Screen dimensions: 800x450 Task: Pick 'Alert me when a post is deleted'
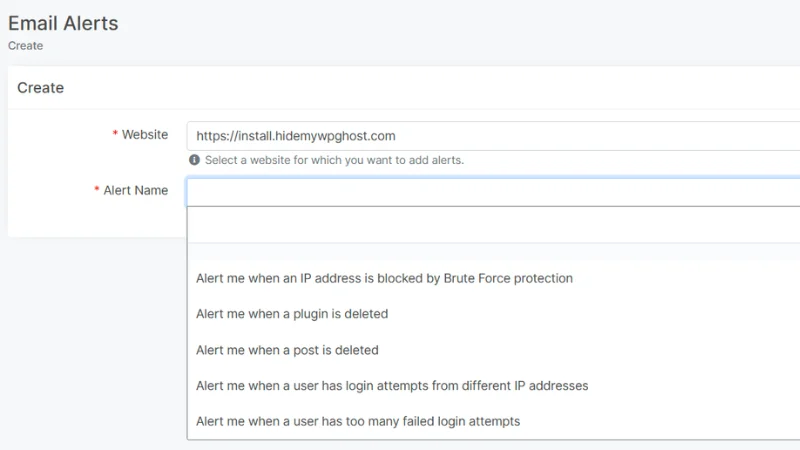287,350
